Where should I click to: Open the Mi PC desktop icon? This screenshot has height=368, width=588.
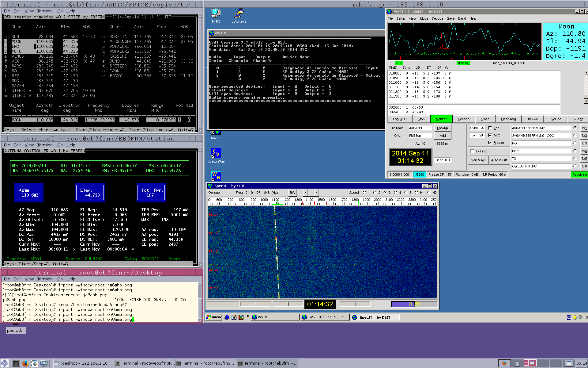[x=216, y=14]
